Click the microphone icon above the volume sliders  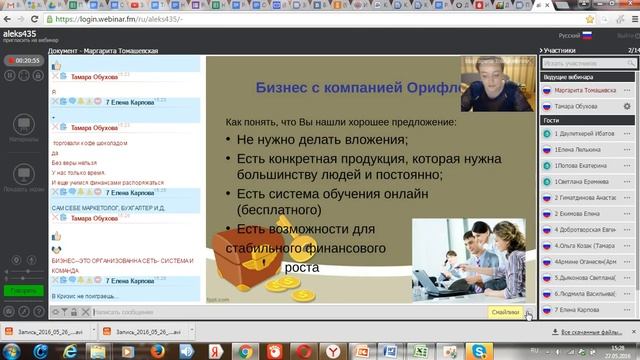point(31,260)
